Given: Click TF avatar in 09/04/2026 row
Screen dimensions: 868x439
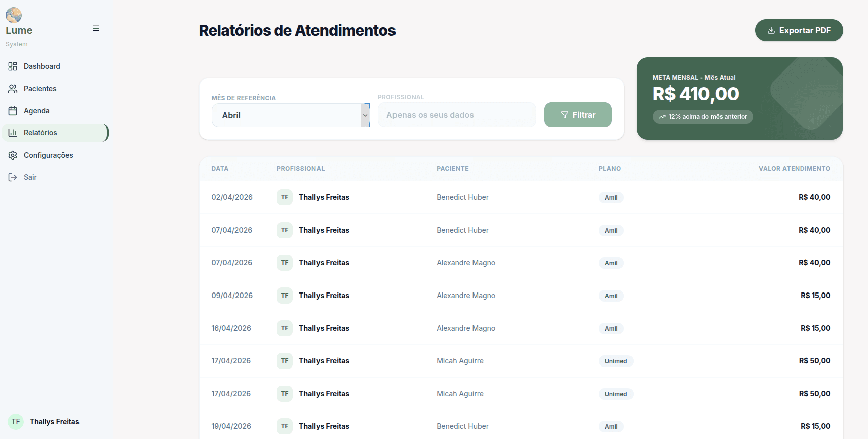Looking at the screenshot, I should (285, 296).
